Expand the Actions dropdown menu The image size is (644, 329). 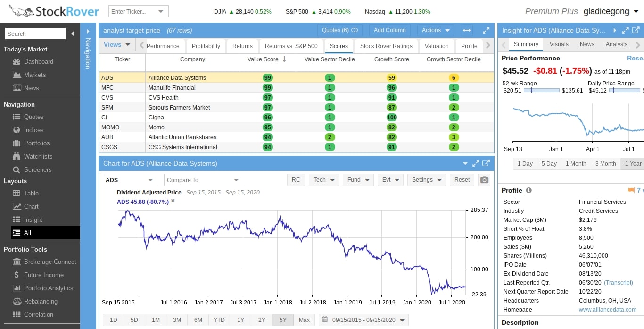[435, 30]
